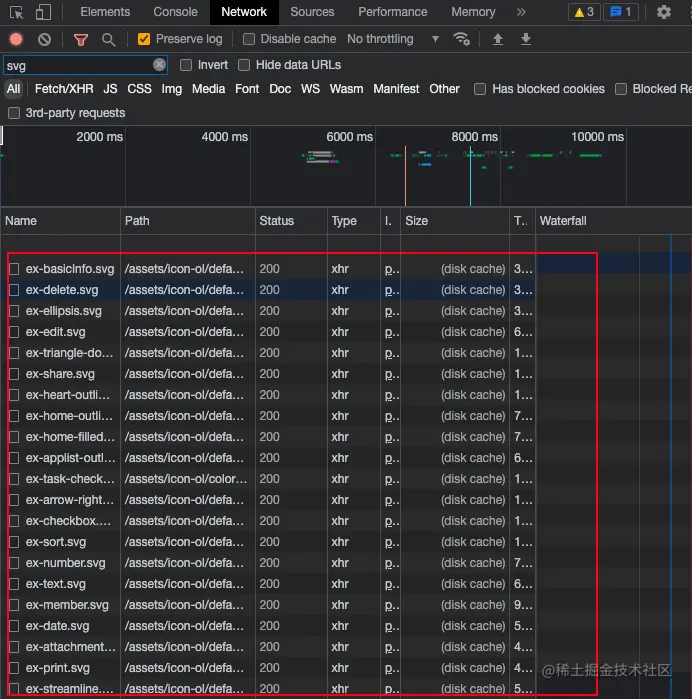This screenshot has width=692, height=699.
Task: Filter requests by Img type
Action: (x=172, y=89)
